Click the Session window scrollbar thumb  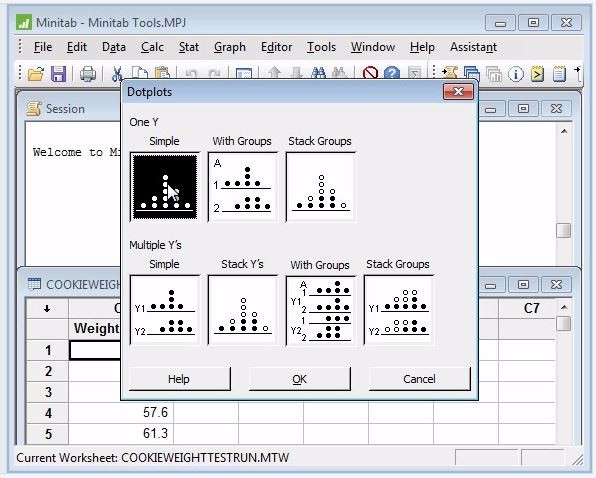[563, 230]
